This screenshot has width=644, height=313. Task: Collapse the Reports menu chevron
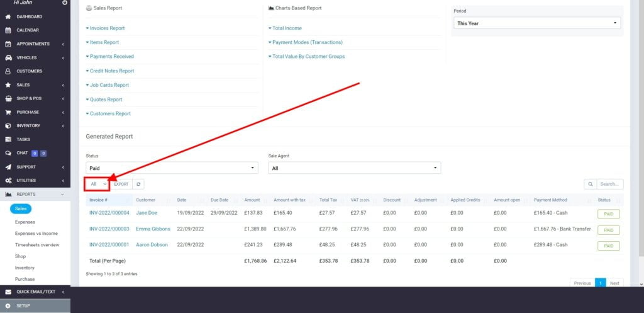[62, 194]
